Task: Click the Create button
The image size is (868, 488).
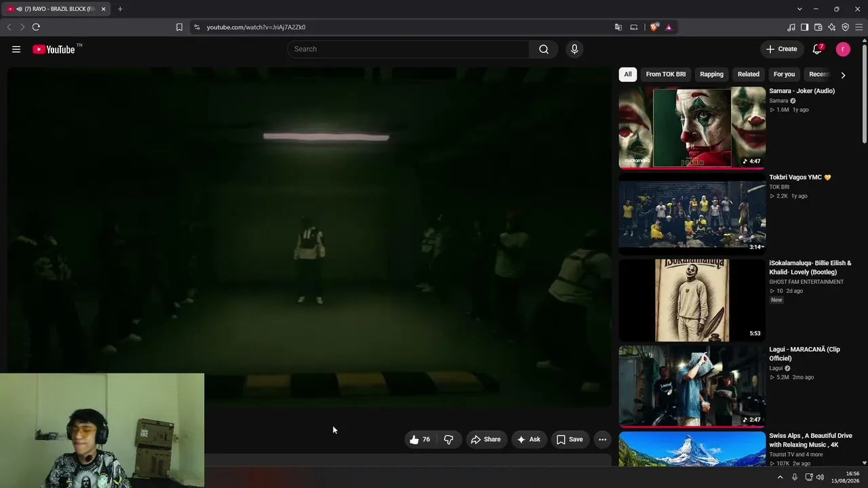Action: (781, 49)
